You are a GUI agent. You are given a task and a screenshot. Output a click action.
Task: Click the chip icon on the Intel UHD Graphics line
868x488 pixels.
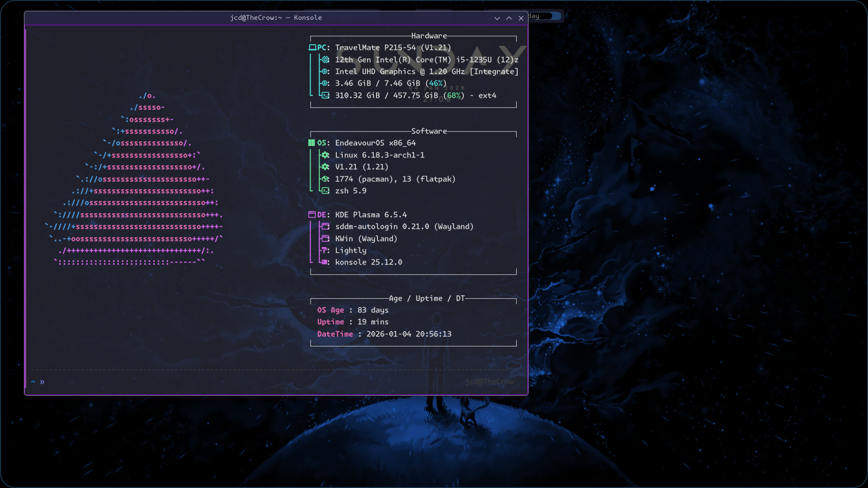[325, 71]
